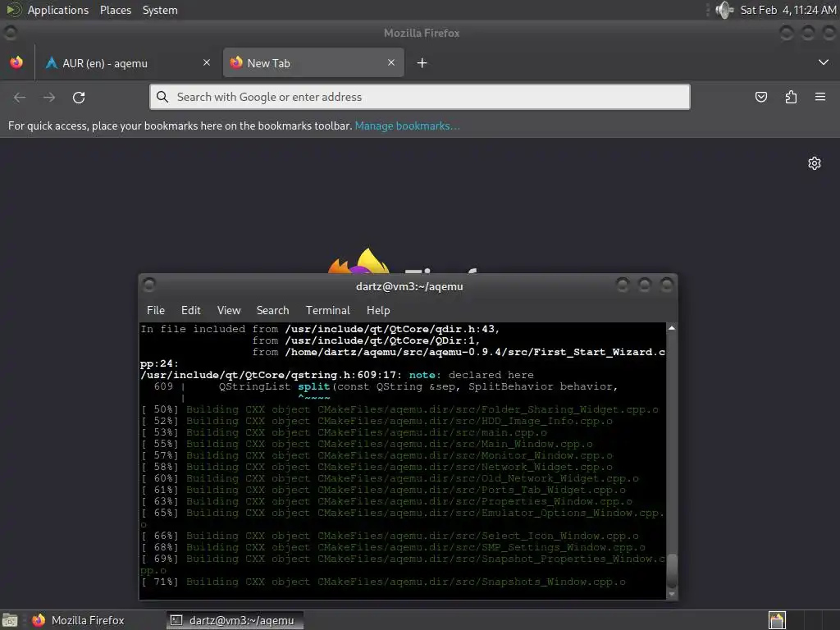Click the '[ 71%] Building CXX object' line
This screenshot has height=630, width=840.
383,582
